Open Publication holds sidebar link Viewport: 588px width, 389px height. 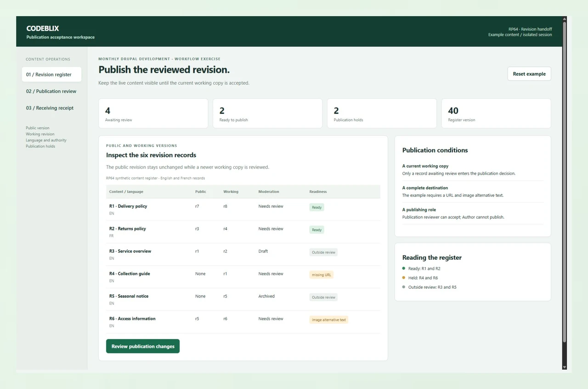pyautogui.click(x=40, y=146)
